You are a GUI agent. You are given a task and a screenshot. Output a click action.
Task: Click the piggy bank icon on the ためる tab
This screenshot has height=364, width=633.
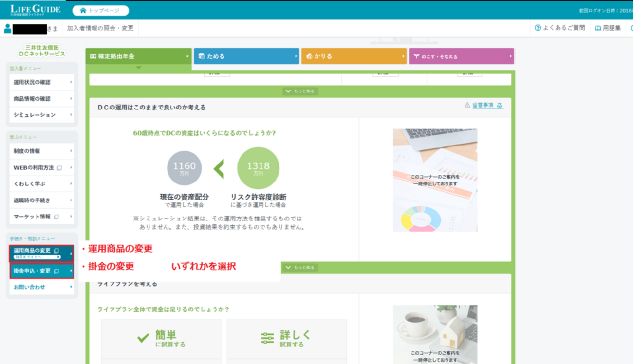point(201,56)
